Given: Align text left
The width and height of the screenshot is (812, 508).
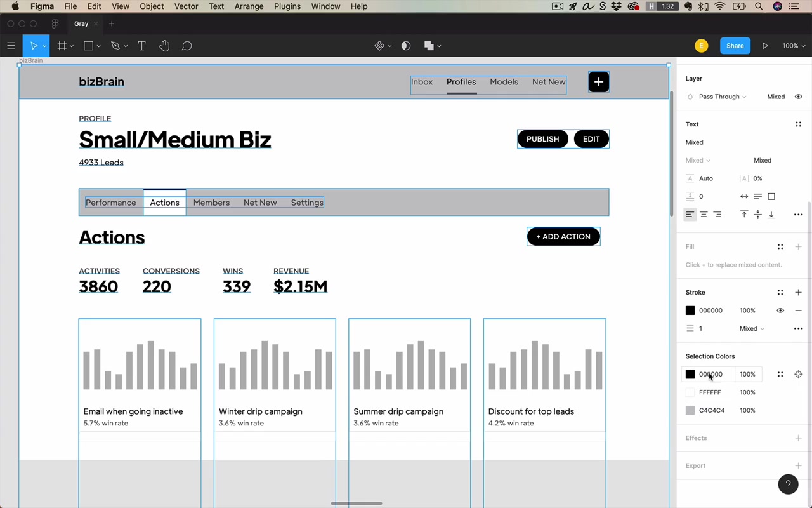Looking at the screenshot, I should 690,215.
